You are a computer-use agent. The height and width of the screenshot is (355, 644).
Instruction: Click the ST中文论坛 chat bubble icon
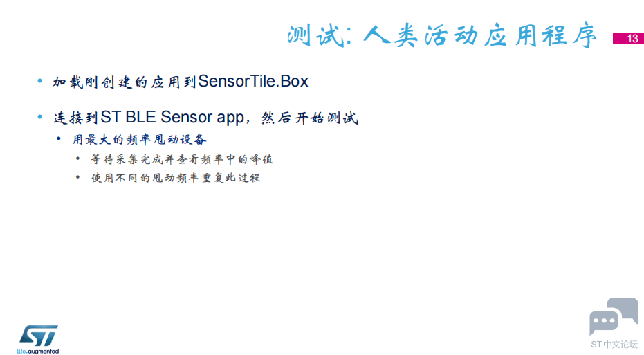point(614,316)
